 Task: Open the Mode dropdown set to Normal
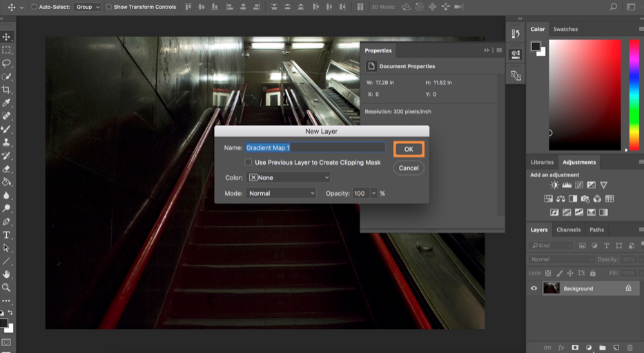[281, 193]
